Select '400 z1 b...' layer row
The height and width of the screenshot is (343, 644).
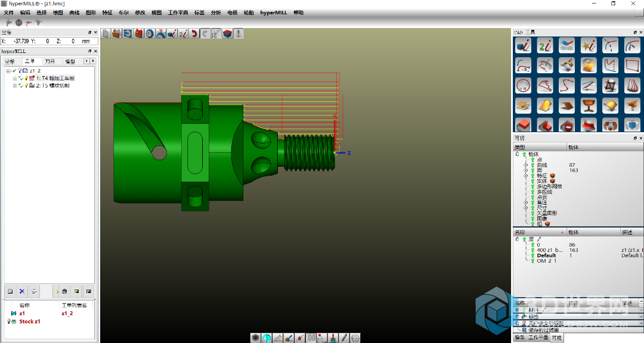[550, 250]
